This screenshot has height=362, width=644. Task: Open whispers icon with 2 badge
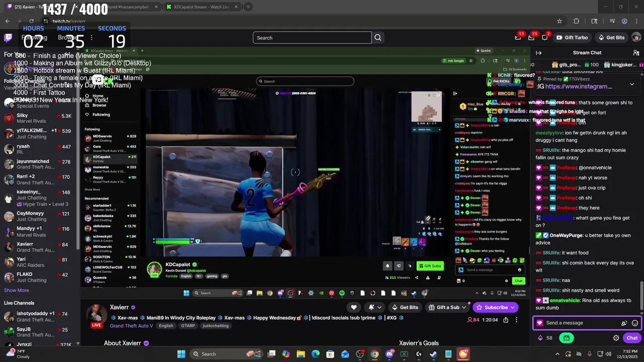coord(544,38)
